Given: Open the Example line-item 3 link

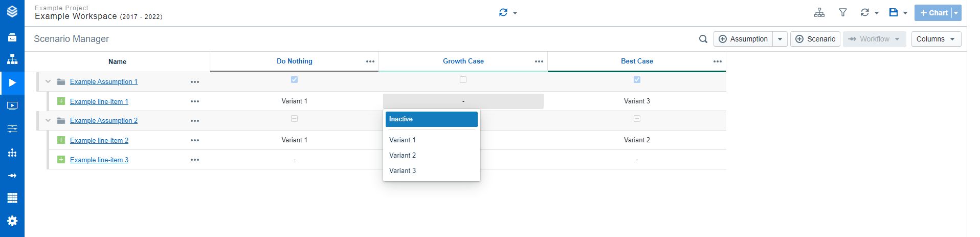Looking at the screenshot, I should click(99, 160).
